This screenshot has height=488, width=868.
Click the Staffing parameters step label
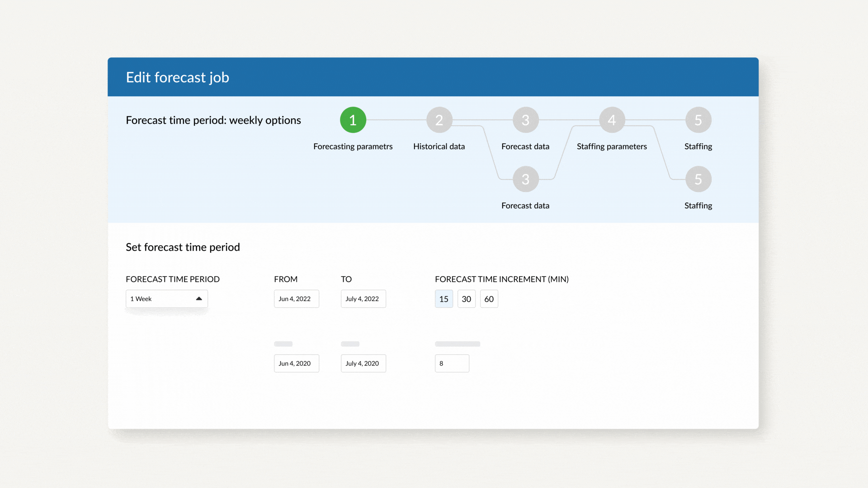click(x=612, y=146)
